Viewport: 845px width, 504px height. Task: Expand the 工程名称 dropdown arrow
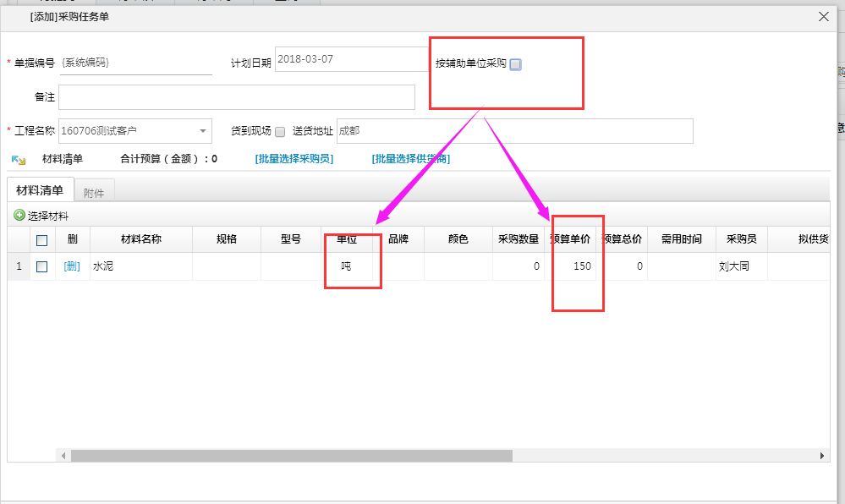click(x=203, y=131)
